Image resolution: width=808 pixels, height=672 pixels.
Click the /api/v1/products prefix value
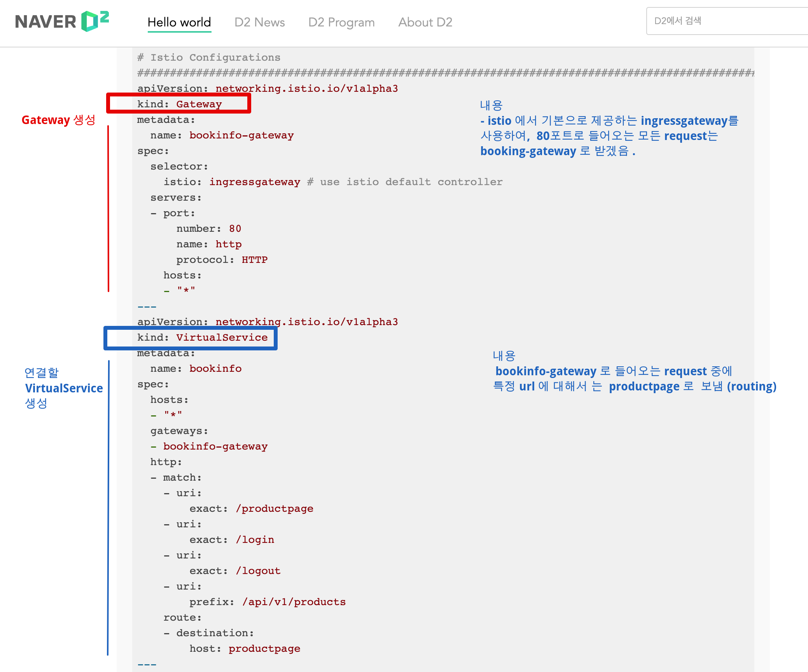tap(294, 602)
